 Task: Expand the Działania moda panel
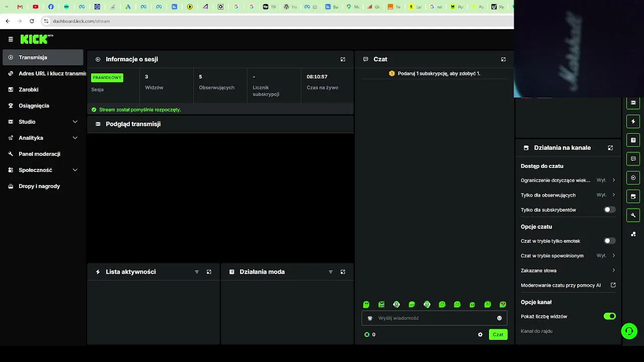point(343,272)
